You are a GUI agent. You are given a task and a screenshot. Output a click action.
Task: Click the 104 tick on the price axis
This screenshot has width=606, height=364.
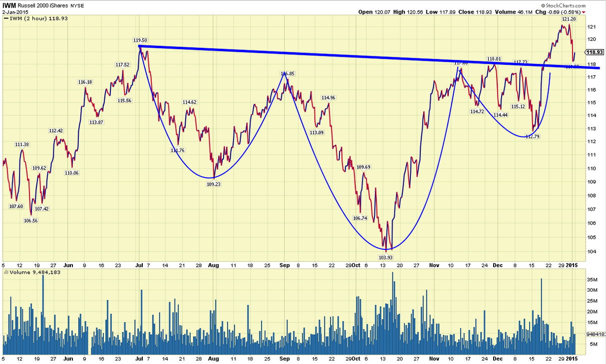592,251
